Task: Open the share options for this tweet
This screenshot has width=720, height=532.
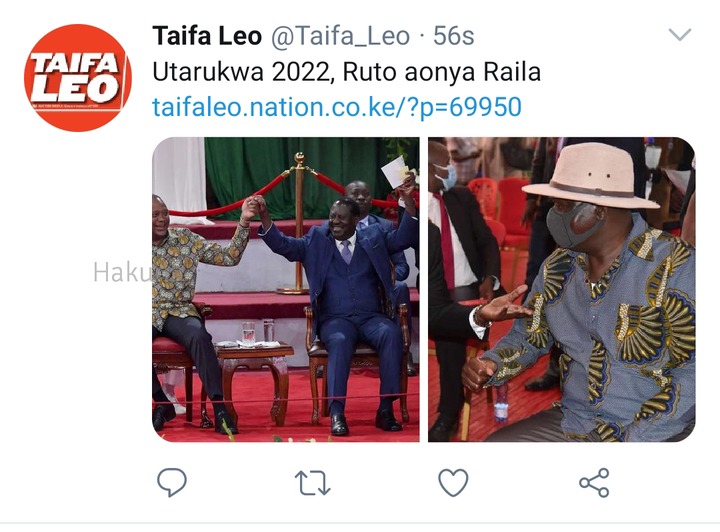Action: 594,482
